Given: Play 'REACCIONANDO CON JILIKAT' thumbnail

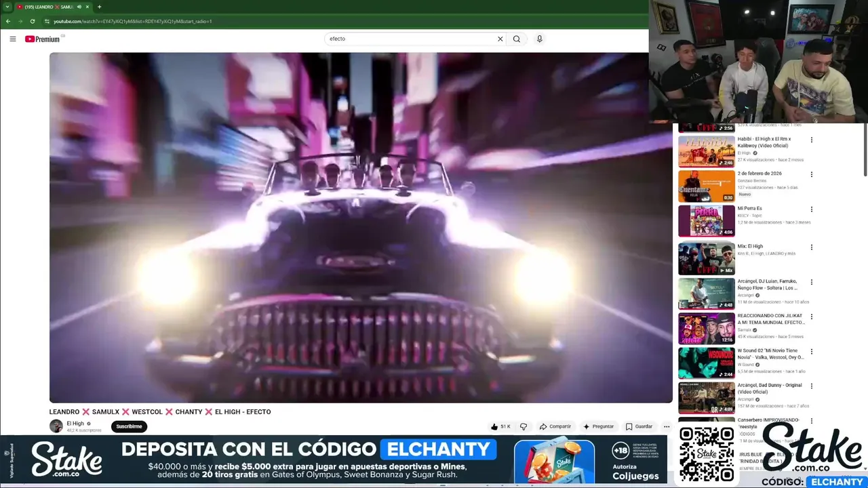Looking at the screenshot, I should (707, 329).
